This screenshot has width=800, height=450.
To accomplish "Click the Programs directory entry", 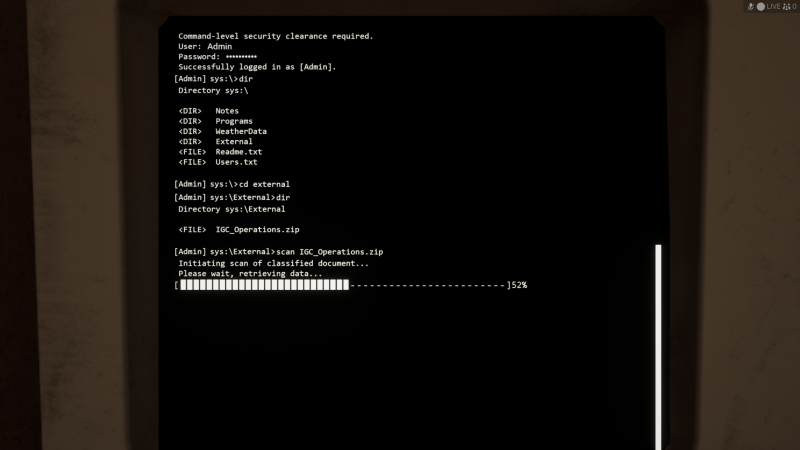I will 233,121.
